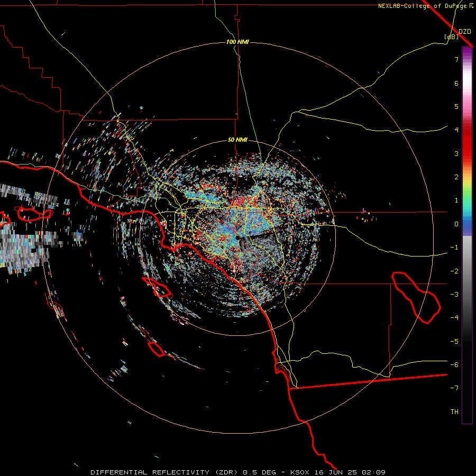The width and height of the screenshot is (476, 476).
Task: Click the "[dB]" units label
Action: pyautogui.click(x=451, y=36)
